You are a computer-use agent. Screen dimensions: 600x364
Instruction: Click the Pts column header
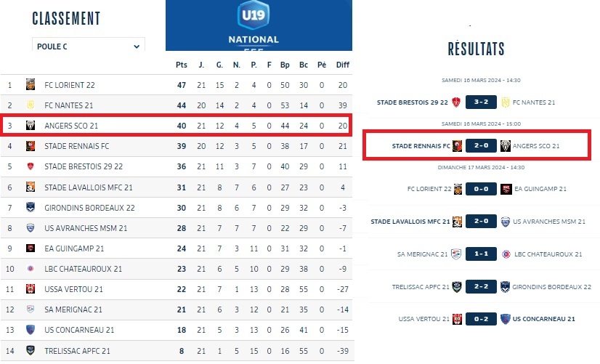(x=182, y=65)
